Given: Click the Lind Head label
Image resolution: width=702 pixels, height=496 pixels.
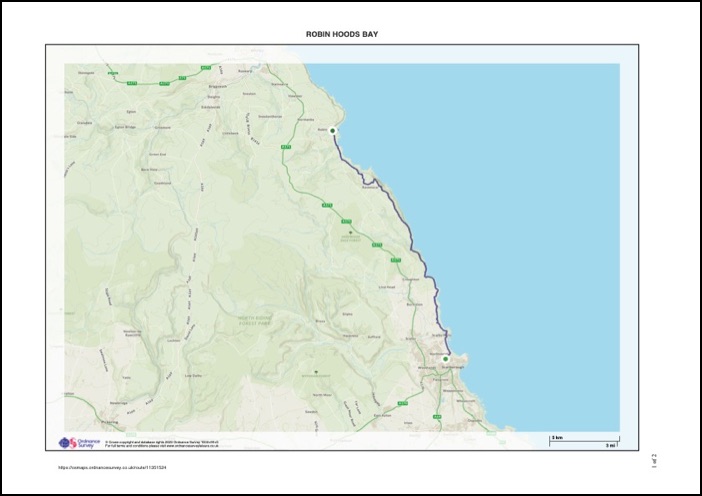Looking at the screenshot, I should [x=387, y=287].
